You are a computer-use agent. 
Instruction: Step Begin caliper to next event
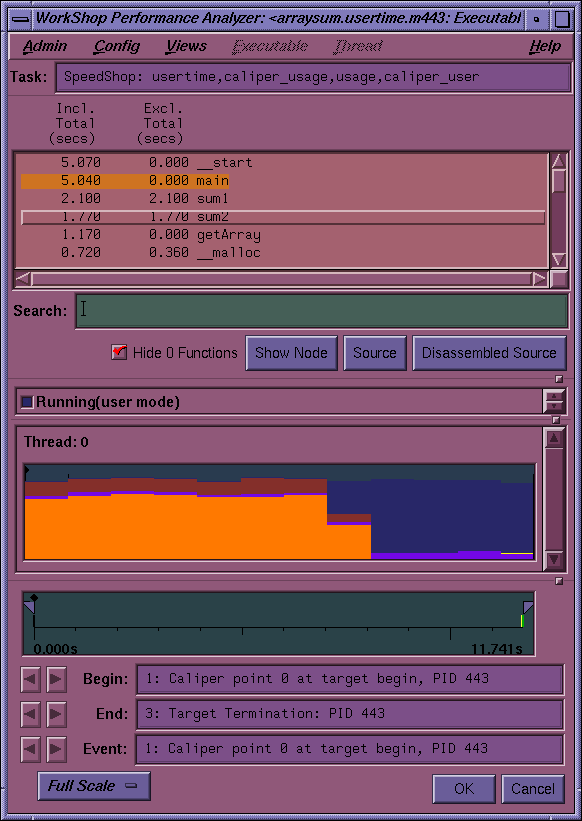pyautogui.click(x=57, y=679)
